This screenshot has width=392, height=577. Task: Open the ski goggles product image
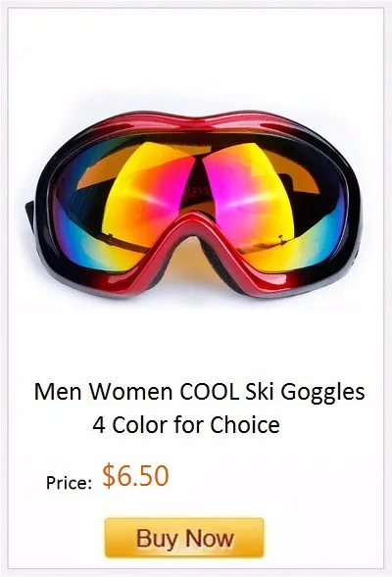(194, 204)
